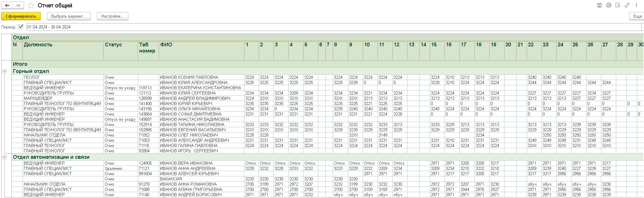This screenshot has width=644, height=198.
Task: Click the forward navigation arrow
Action: coord(18,5)
